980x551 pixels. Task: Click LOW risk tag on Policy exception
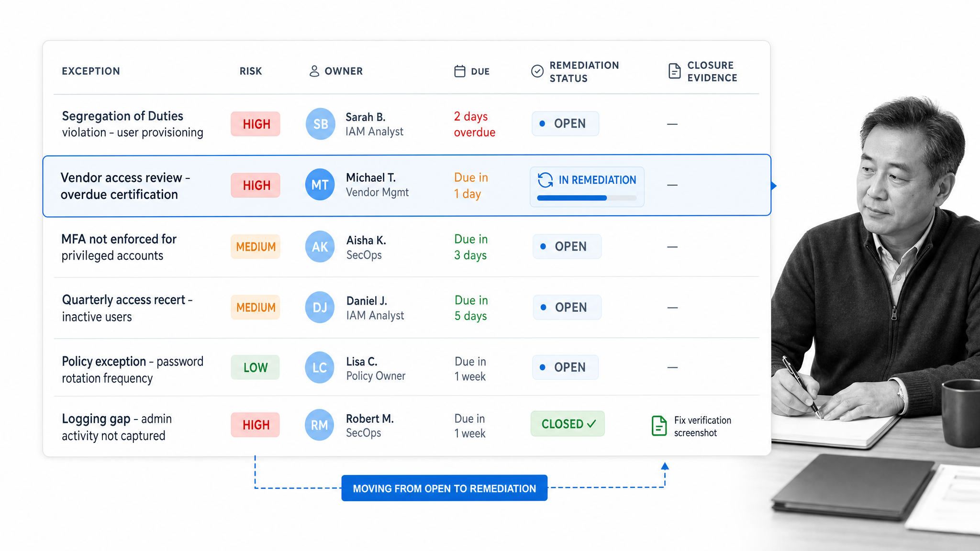(255, 367)
